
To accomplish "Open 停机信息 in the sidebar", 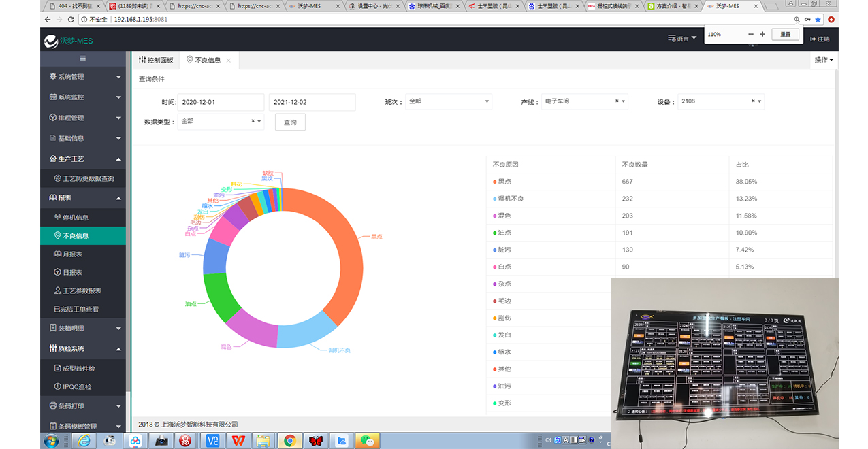I will (75, 218).
